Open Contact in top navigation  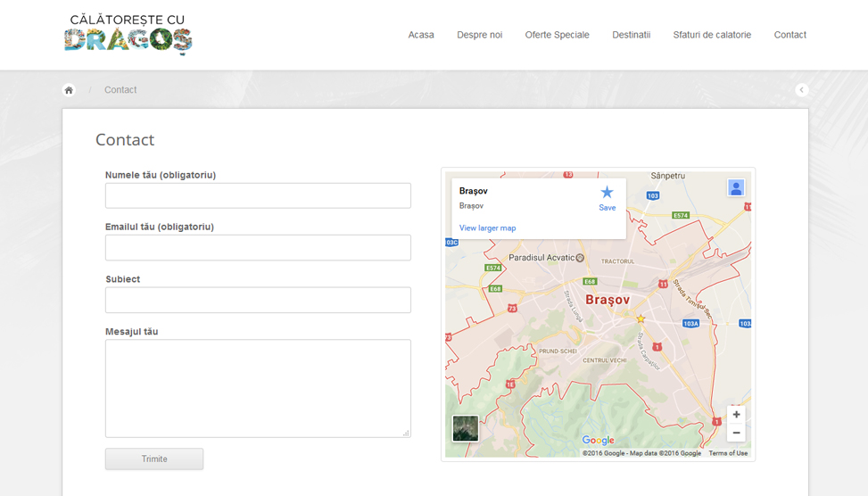pyautogui.click(x=790, y=35)
